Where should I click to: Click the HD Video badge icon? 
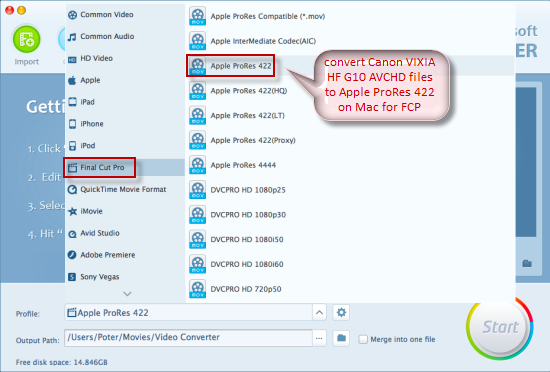[72, 60]
